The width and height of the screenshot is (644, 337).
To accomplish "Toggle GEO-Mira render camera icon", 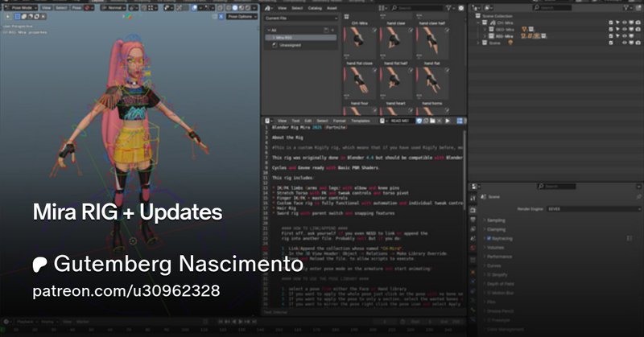I will click(638, 29).
